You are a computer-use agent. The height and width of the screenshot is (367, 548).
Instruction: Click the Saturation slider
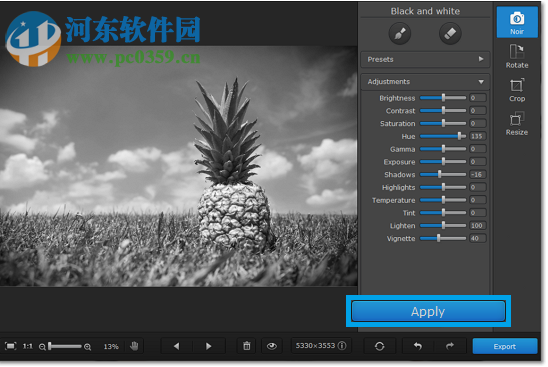point(443,123)
